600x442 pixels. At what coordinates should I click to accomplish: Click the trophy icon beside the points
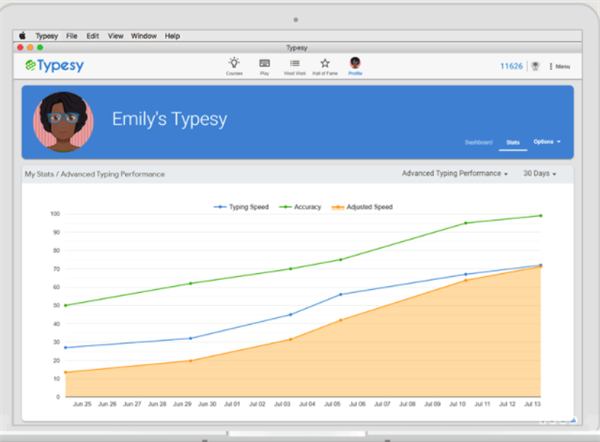point(535,66)
